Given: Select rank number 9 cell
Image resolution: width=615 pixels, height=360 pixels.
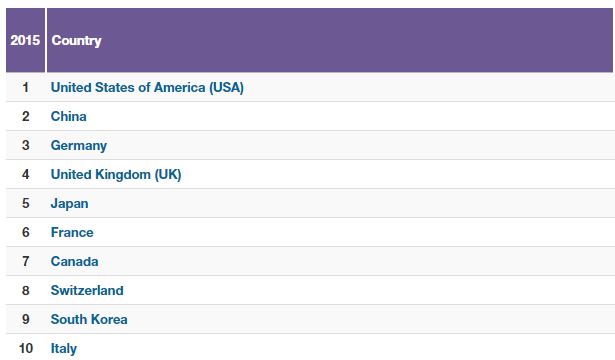Looking at the screenshot, I should (x=25, y=319).
